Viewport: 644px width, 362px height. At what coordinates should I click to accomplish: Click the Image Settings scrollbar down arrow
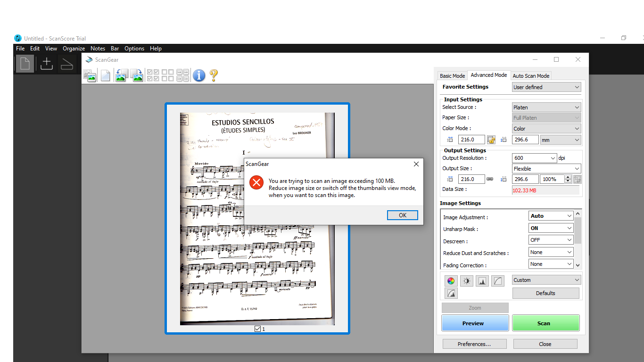click(x=578, y=265)
